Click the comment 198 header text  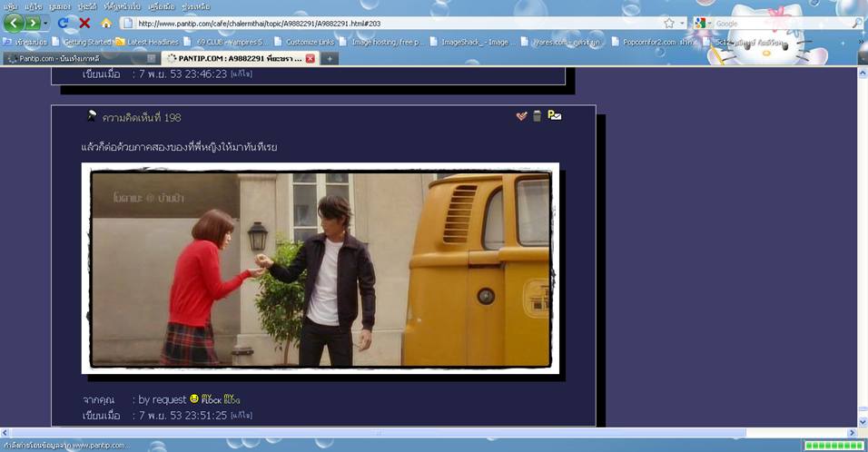coord(142,117)
